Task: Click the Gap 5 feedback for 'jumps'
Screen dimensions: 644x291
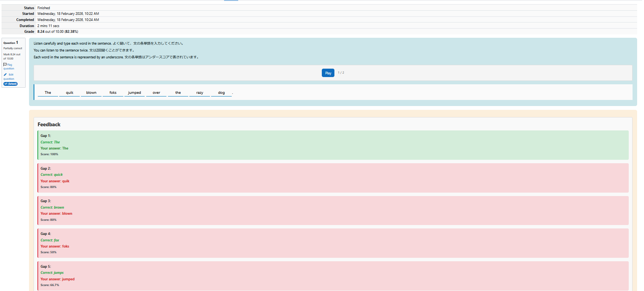Action: pyautogui.click(x=332, y=276)
